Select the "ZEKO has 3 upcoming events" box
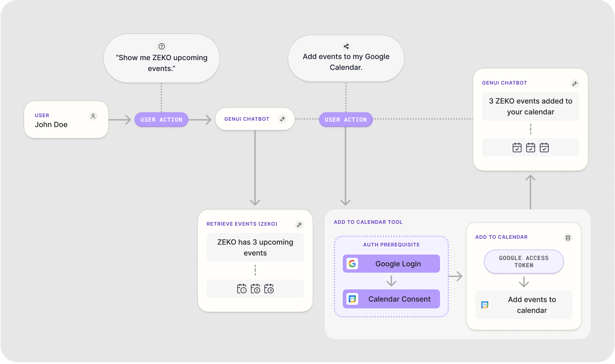This screenshot has width=615, height=364. click(x=255, y=247)
